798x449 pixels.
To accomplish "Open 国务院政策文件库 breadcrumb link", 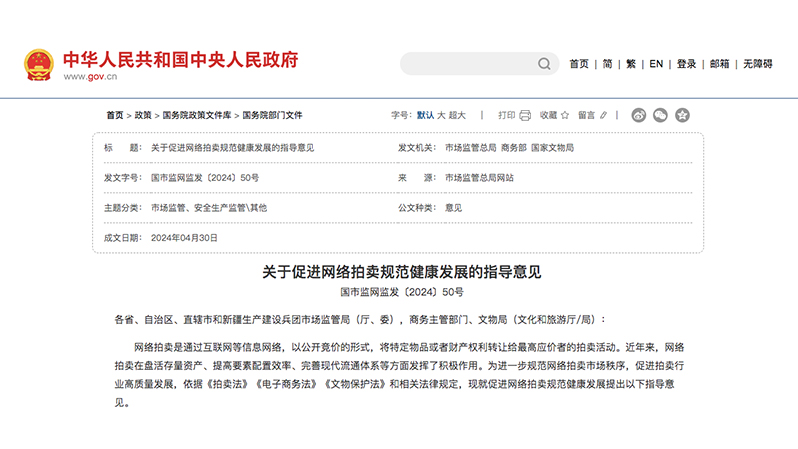I will pyautogui.click(x=197, y=115).
